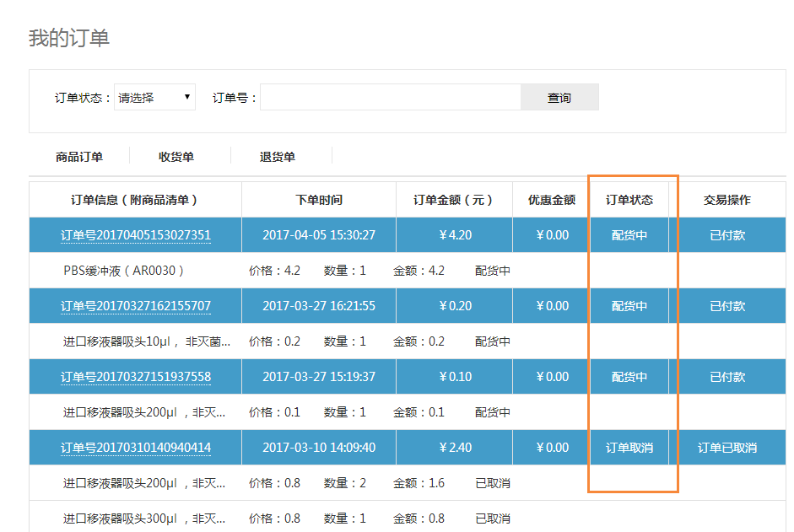Switch to the 商品订单 tab

[79, 157]
